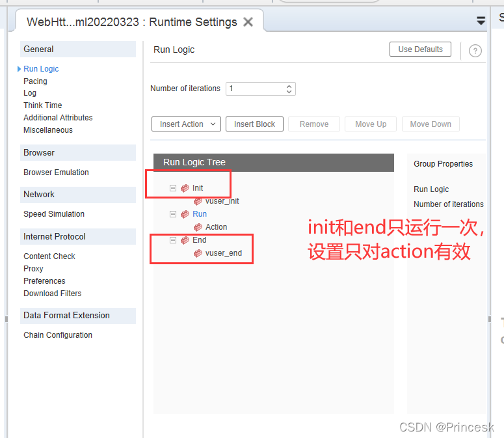Close the Runtime Settings tab
The image size is (504, 438).
click(x=248, y=22)
